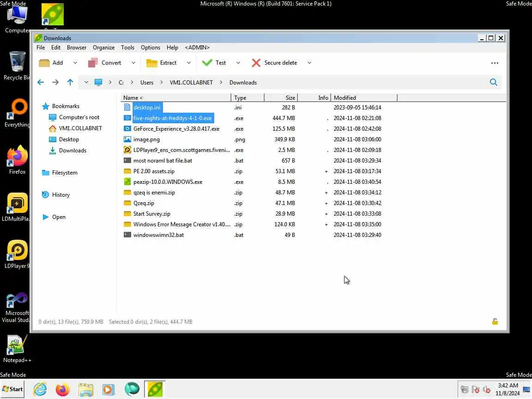This screenshot has height=399, width=532.
Task: Click the Open play-arrow icon
Action: tap(45, 217)
